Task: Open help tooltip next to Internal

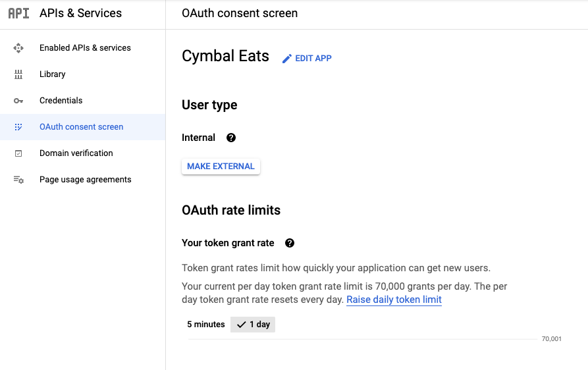Action: [231, 138]
